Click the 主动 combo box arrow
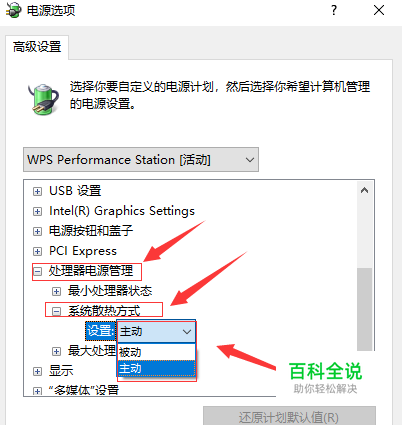 click(x=187, y=332)
